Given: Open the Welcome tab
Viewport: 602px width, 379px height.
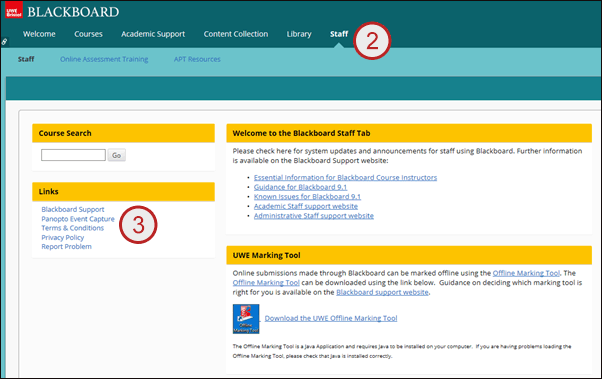Looking at the screenshot, I should 39,34.
